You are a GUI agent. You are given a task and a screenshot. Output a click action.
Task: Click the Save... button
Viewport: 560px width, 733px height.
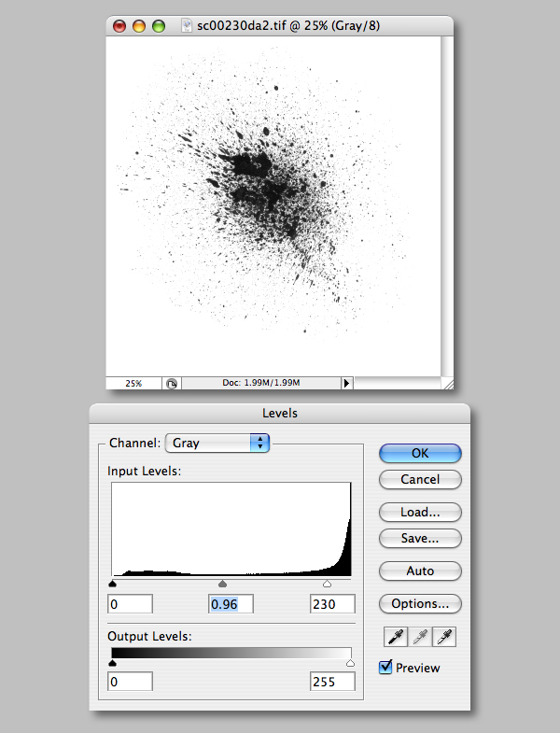point(420,539)
